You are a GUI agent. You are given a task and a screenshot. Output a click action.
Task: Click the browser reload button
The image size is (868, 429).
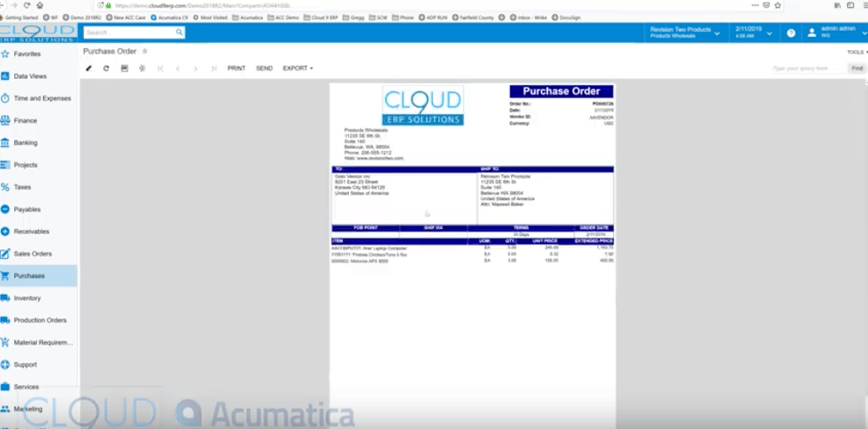tap(26, 5)
